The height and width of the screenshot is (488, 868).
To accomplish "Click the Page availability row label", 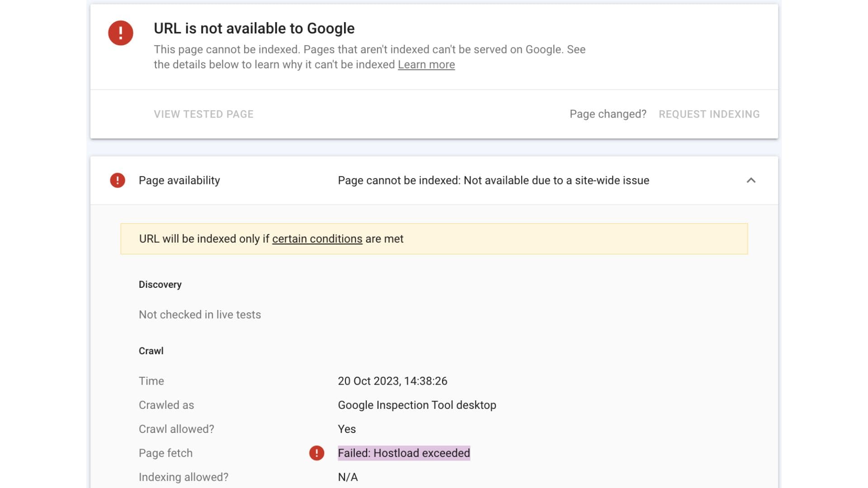I will (179, 180).
